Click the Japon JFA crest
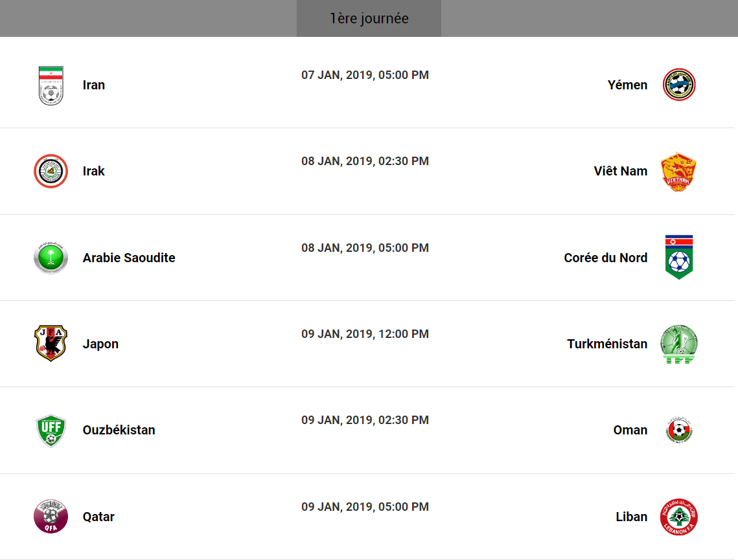Image resolution: width=738 pixels, height=560 pixels. point(51,344)
